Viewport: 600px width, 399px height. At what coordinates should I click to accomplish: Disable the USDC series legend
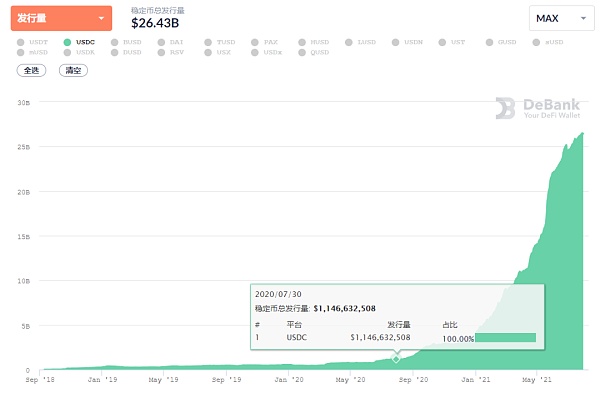67,42
